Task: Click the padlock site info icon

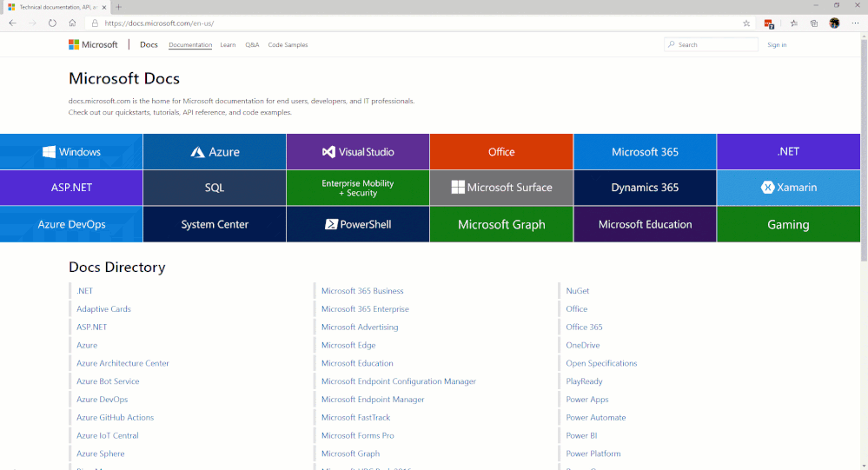Action: [95, 23]
